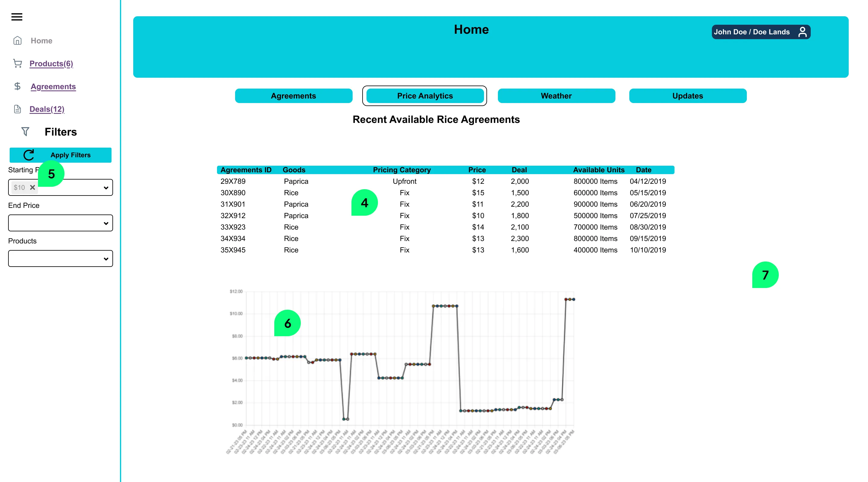The width and height of the screenshot is (868, 482).
Task: Select the Price Analytics tab
Action: pyautogui.click(x=425, y=96)
